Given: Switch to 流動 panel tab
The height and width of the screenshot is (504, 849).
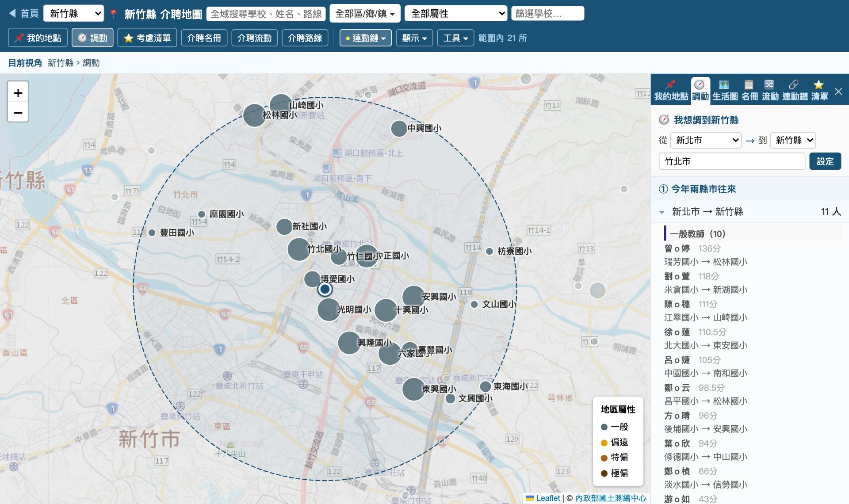Looking at the screenshot, I should tap(770, 91).
